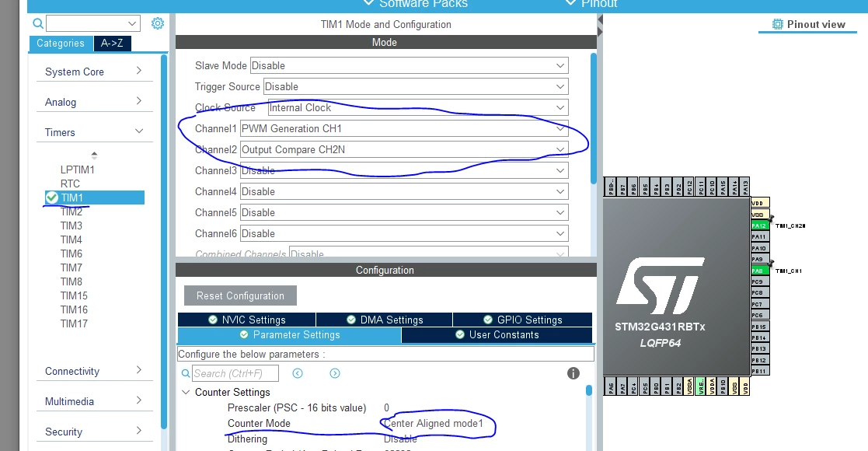
Task: Click the PA11 pin on chip
Action: click(759, 236)
